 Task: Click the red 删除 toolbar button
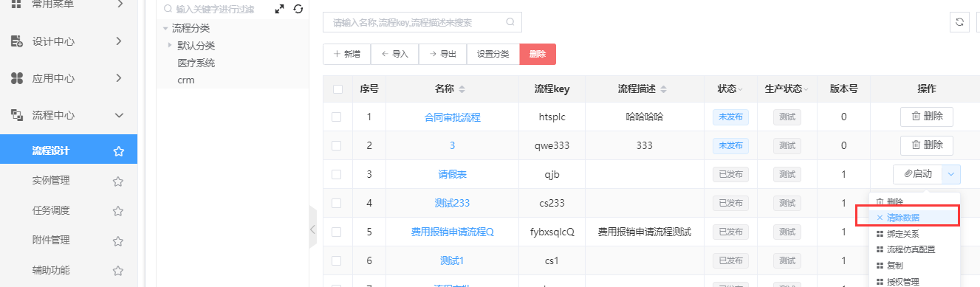[538, 54]
